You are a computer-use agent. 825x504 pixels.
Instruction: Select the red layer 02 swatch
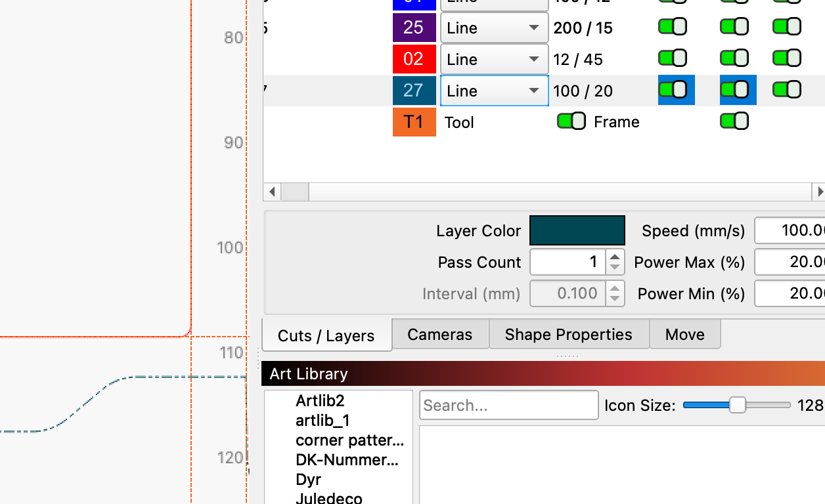[x=414, y=59]
